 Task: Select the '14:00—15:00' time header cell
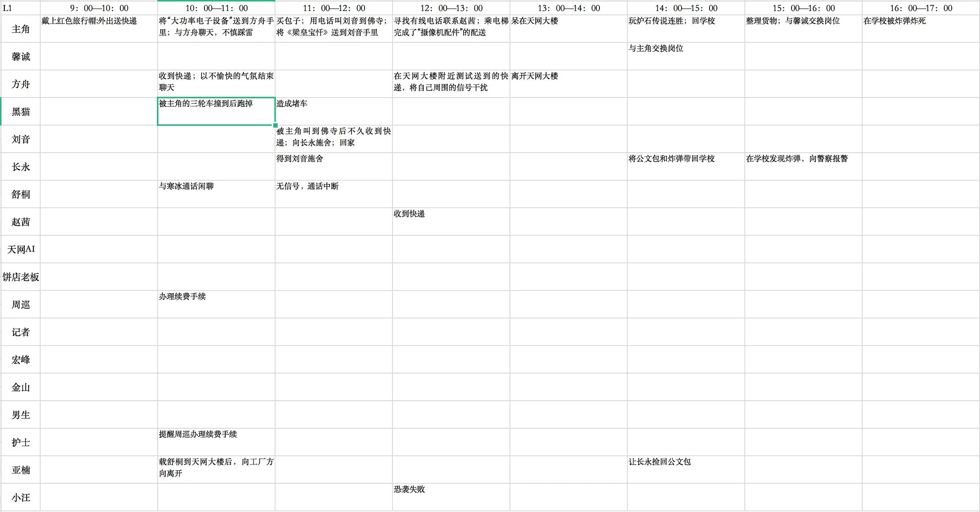coord(686,8)
